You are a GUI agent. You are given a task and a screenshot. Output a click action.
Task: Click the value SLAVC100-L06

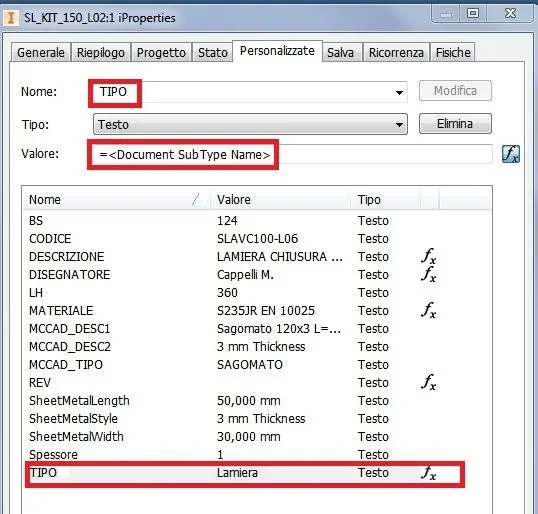click(x=257, y=238)
